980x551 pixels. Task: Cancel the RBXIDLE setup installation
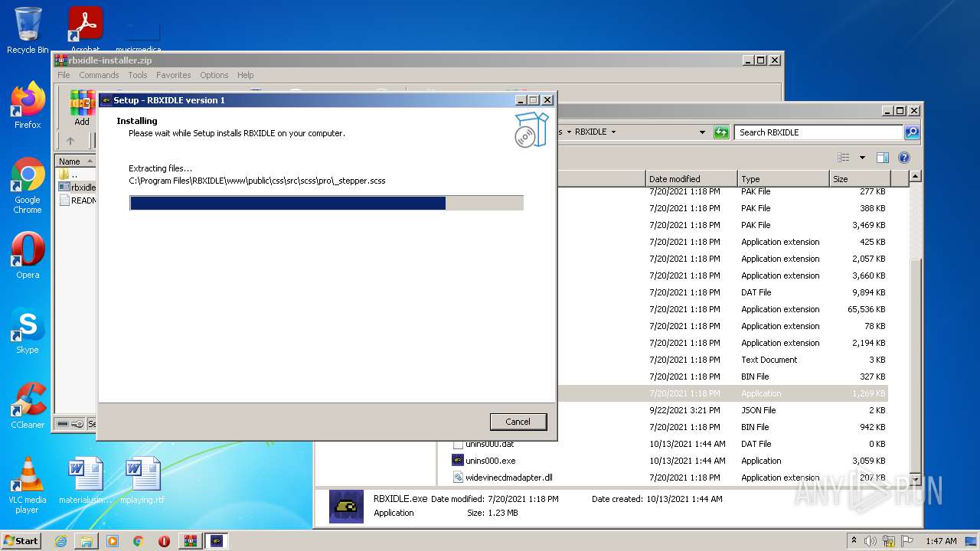pos(518,422)
